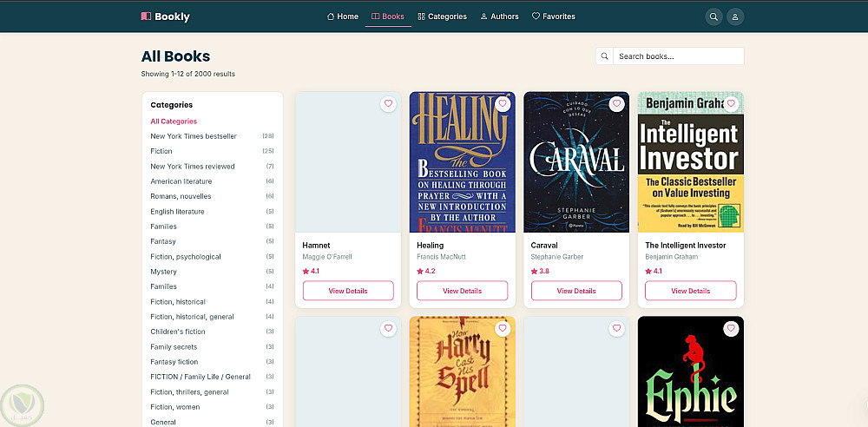Image resolution: width=868 pixels, height=427 pixels.
Task: Click the Bookly logo icon
Action: tap(146, 16)
